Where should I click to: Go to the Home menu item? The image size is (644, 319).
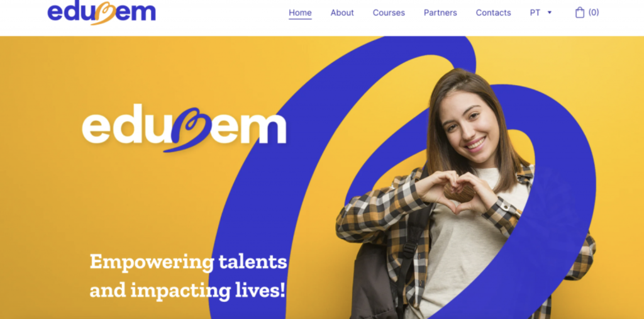pos(300,13)
